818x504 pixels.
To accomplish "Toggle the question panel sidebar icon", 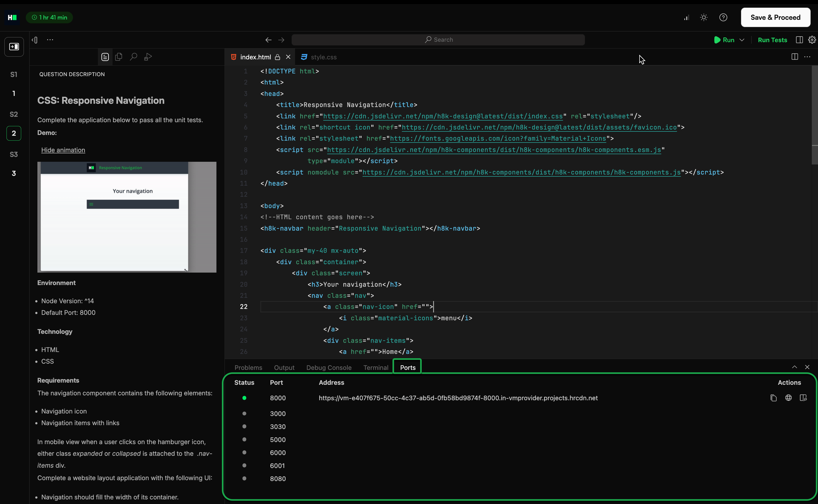I will coord(14,47).
